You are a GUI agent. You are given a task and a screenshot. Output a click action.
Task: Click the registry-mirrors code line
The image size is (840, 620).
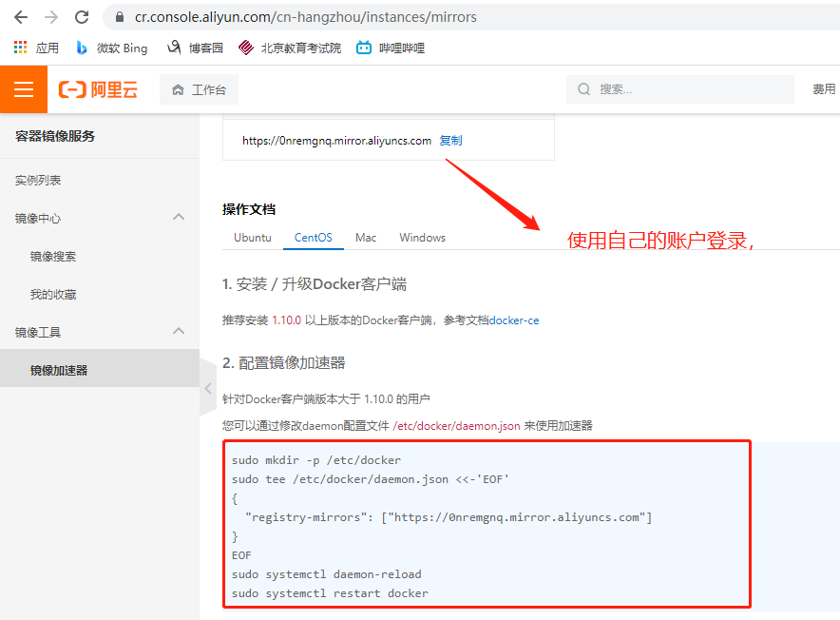click(449, 517)
